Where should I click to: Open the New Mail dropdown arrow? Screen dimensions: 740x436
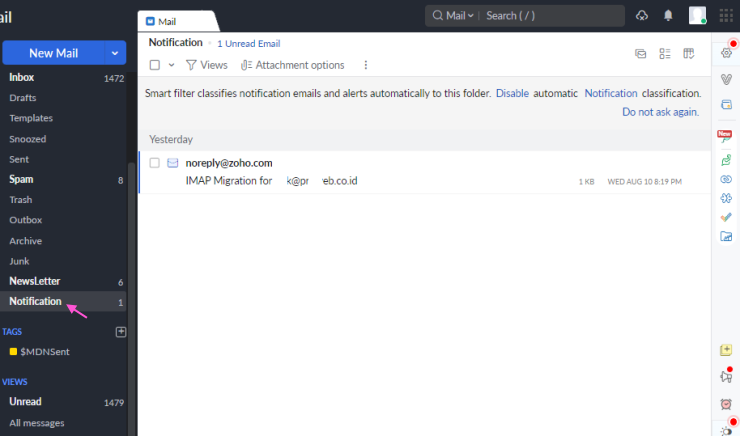(x=115, y=53)
